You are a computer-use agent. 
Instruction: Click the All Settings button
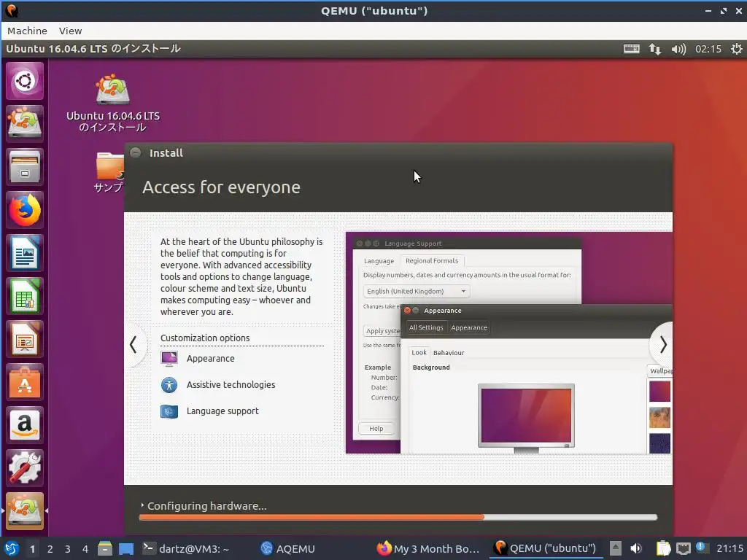426,327
